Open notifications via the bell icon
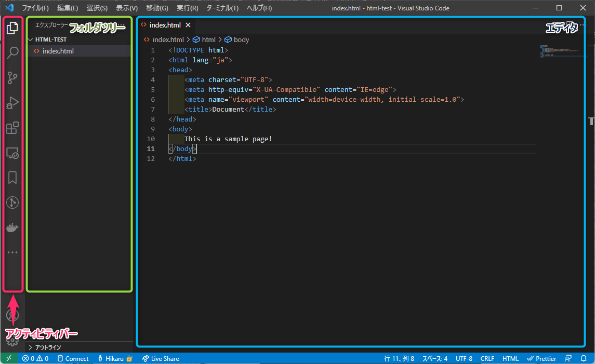 click(x=583, y=358)
